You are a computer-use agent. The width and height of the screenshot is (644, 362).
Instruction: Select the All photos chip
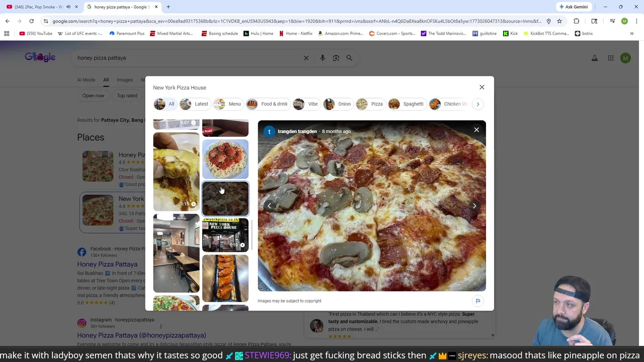165,104
